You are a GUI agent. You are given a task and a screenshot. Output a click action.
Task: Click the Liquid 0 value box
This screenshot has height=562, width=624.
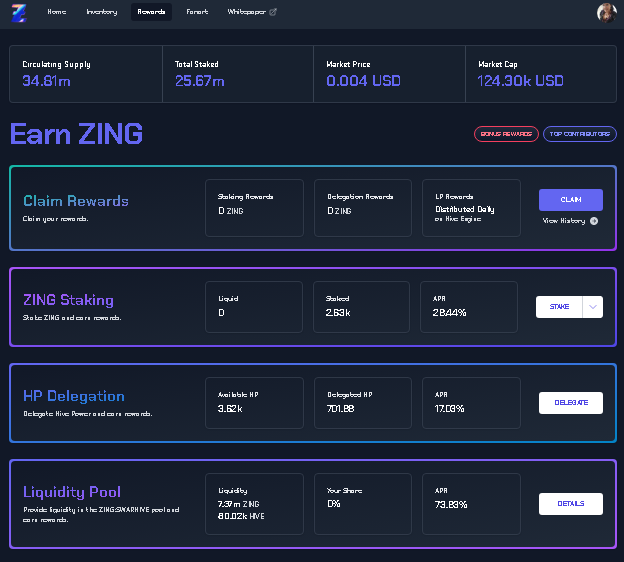[254, 307]
